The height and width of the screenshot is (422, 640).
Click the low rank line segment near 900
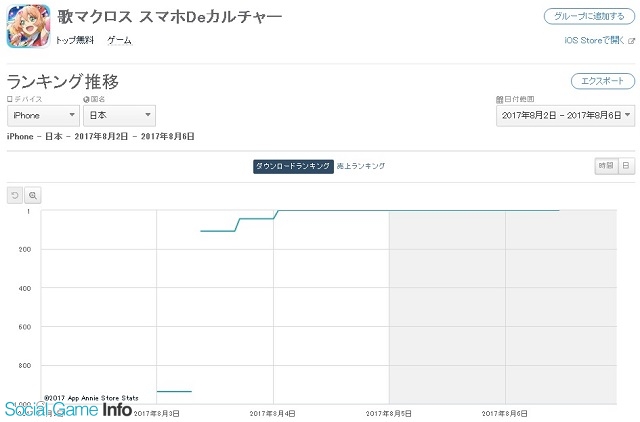[174, 391]
